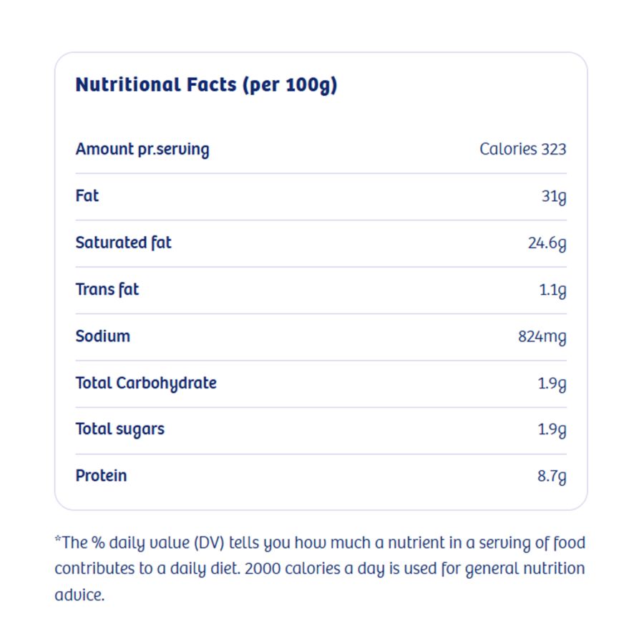Select the Amount pr.serving label
Screen dimensions: 644x644
pos(142,150)
